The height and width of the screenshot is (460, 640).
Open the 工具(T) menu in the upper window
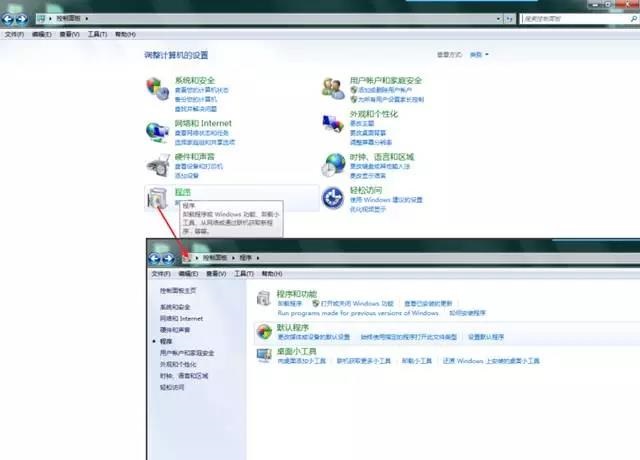pyautogui.click(x=97, y=34)
